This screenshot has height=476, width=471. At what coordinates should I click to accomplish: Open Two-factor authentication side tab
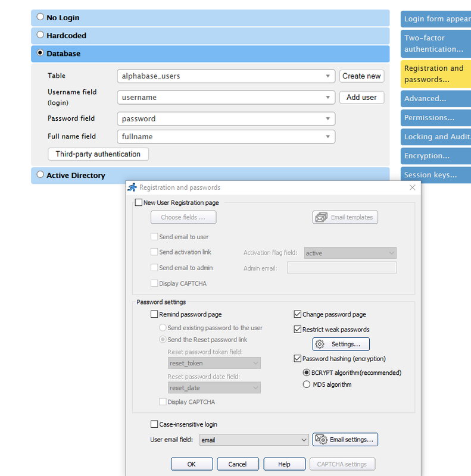click(436, 43)
